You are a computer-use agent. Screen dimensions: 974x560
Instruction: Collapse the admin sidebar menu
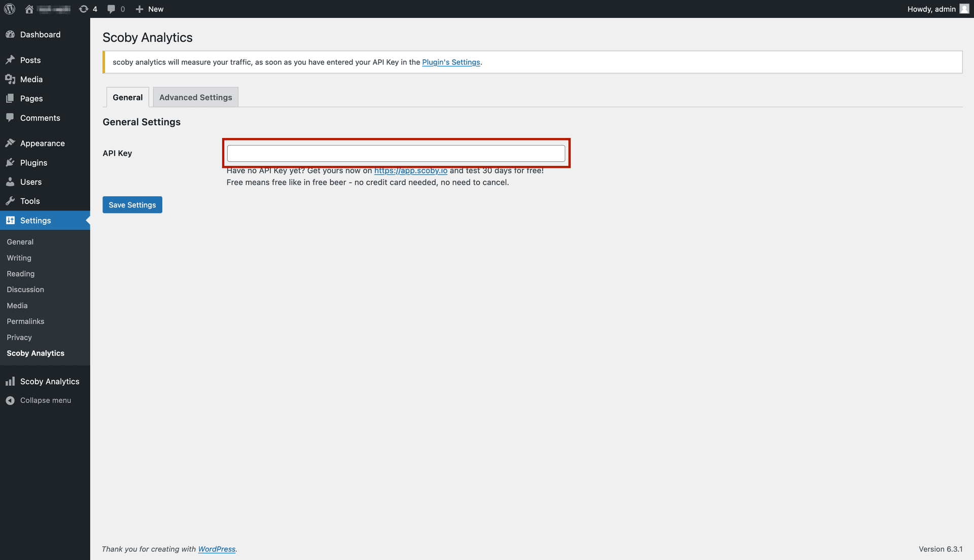coord(45,401)
